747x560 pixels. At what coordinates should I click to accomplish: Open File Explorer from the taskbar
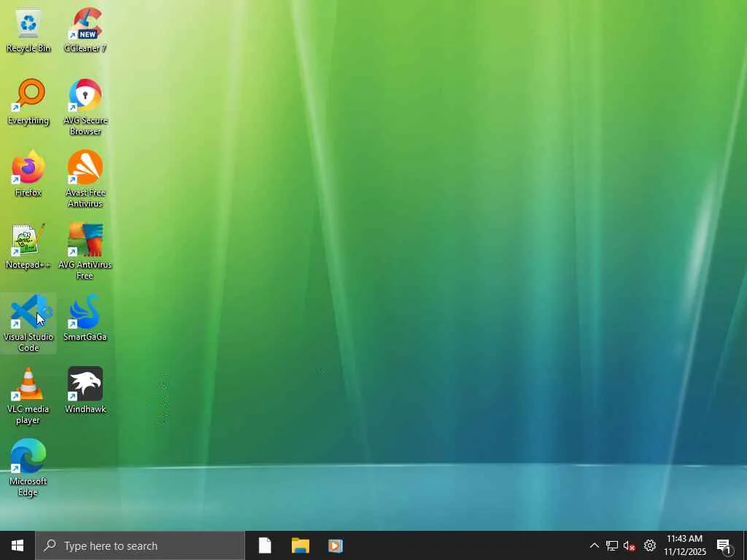[300, 545]
